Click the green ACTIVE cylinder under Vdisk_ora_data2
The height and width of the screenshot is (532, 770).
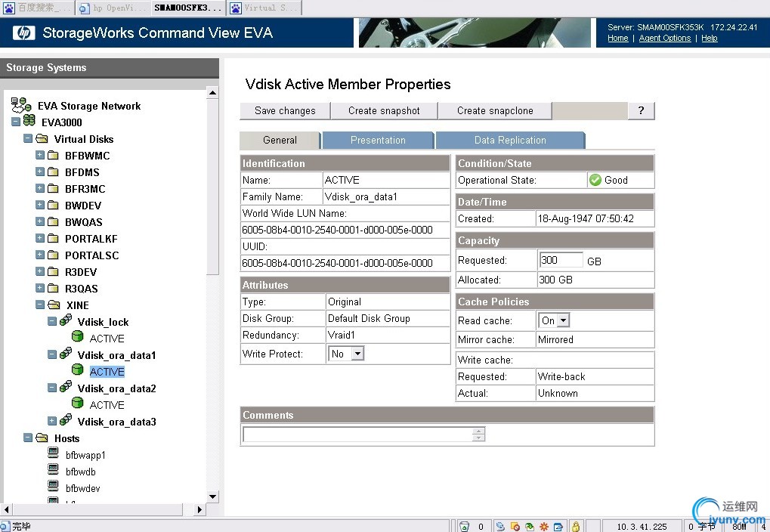tap(78, 404)
